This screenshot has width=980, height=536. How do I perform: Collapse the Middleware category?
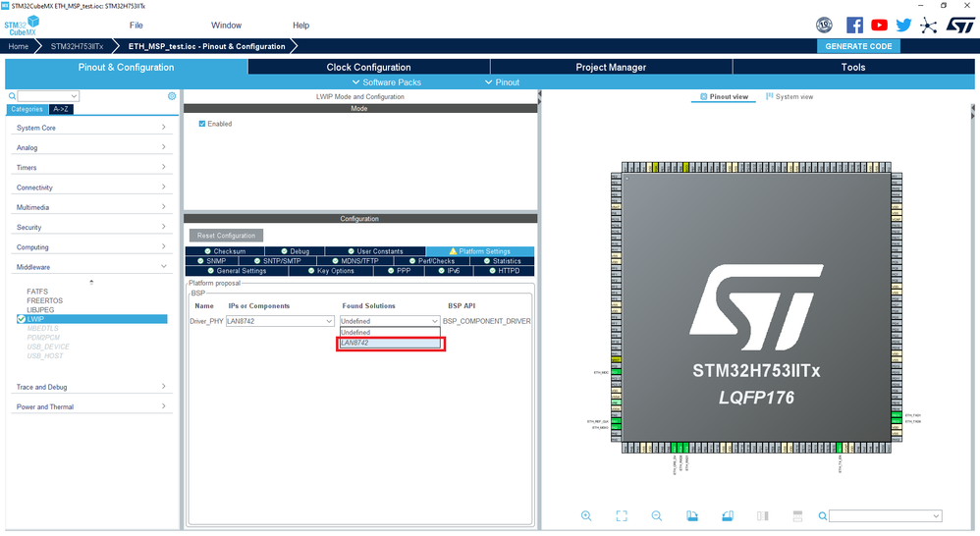(x=91, y=267)
